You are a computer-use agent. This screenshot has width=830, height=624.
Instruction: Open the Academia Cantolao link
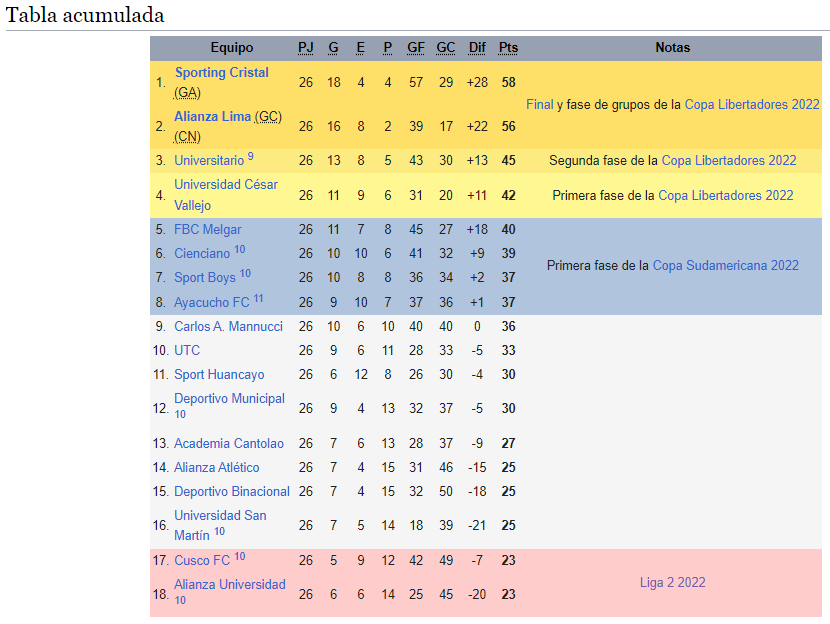point(229,444)
